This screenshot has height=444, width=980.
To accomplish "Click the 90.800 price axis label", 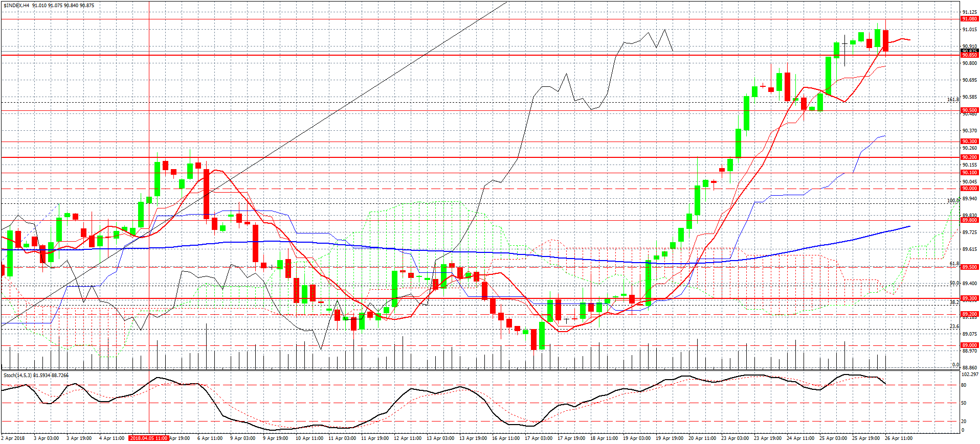I will (x=970, y=63).
